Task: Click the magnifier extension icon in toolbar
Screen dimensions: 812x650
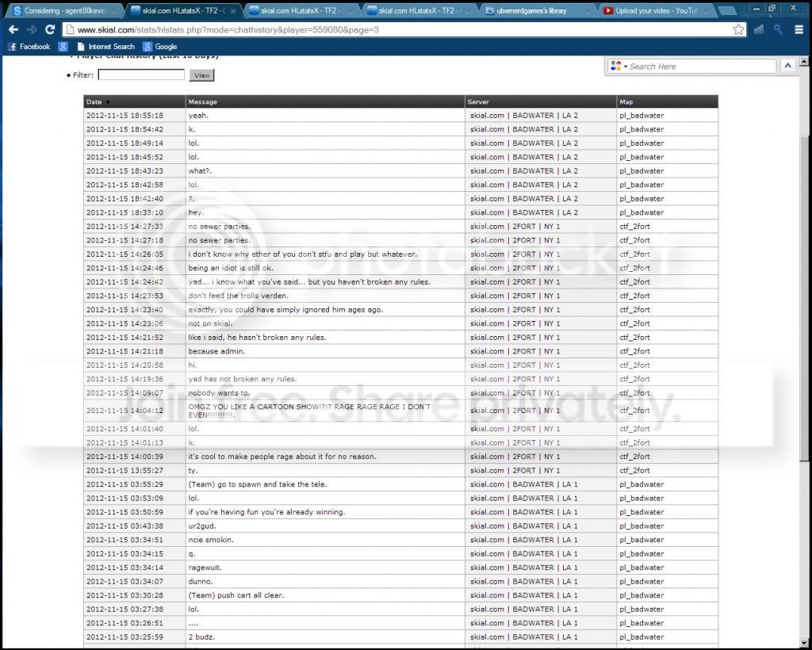Action: 778,29
